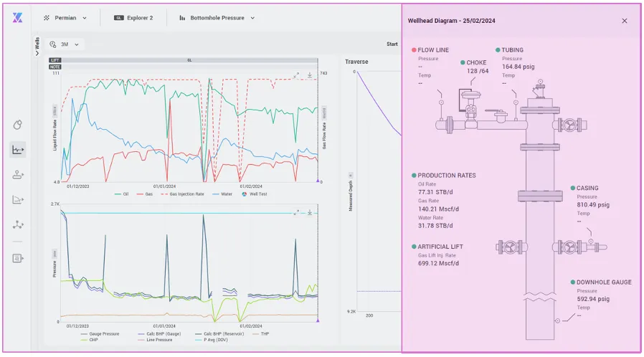
Task: Toggle the P Avg (DOV) legend entry
Action: 212,340
